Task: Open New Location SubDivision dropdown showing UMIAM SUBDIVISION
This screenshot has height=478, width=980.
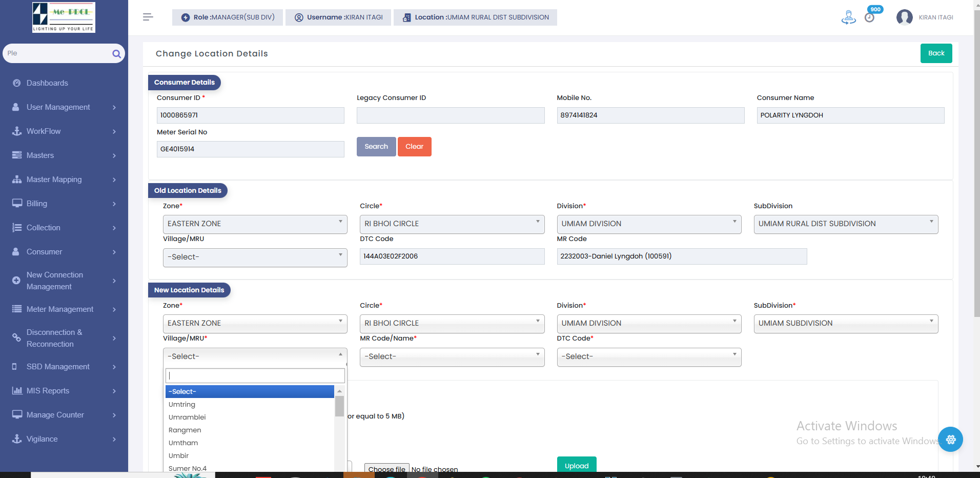Action: tap(846, 324)
